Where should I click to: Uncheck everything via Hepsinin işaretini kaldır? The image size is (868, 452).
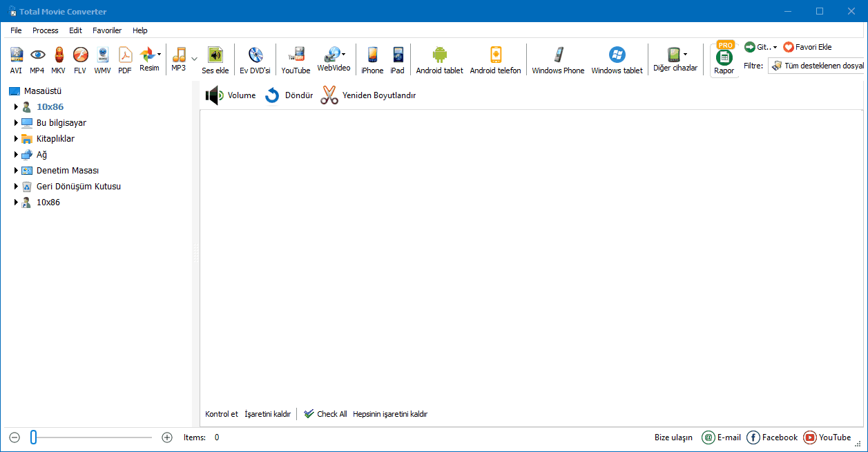click(390, 414)
